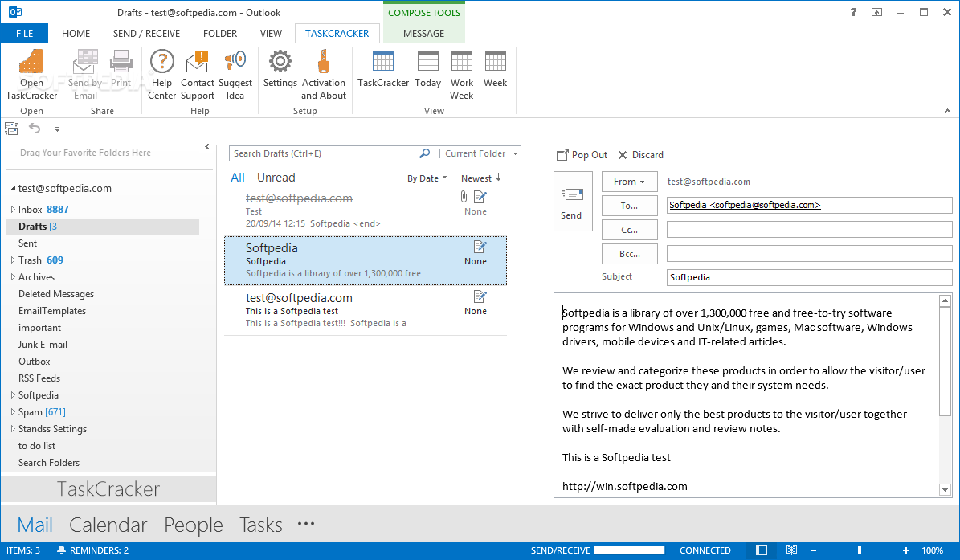This screenshot has height=560, width=960.
Task: Collapse the ribbon with the chevron
Action: pyautogui.click(x=947, y=111)
